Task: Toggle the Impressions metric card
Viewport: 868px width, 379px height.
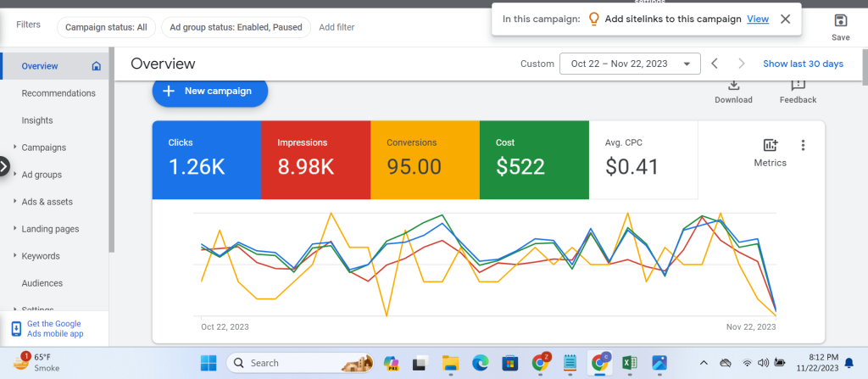Action: click(x=315, y=159)
